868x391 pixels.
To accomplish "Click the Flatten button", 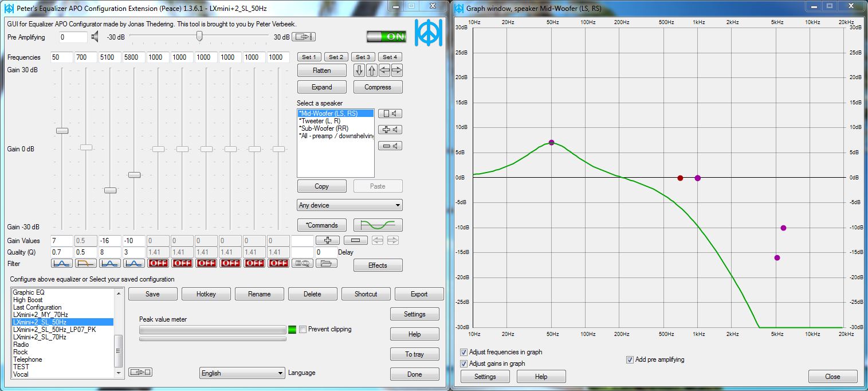I will click(x=322, y=71).
